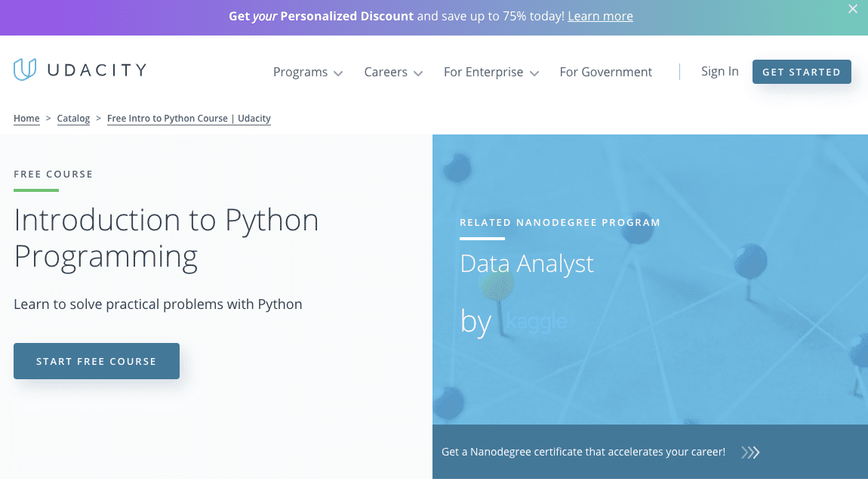The width and height of the screenshot is (868, 488).
Task: Select For Government in the navigation
Action: (605, 72)
